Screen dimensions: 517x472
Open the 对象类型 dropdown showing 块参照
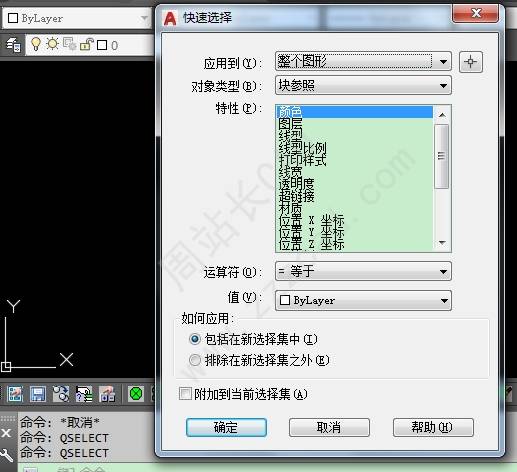tap(363, 85)
